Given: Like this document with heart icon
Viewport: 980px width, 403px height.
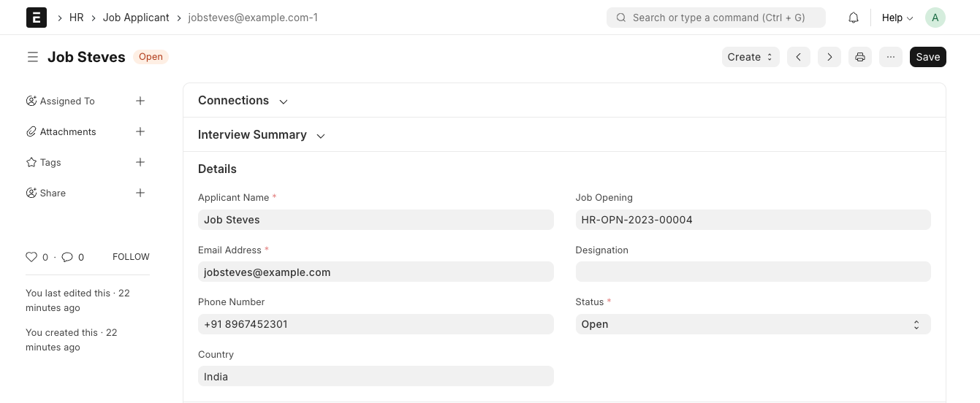Looking at the screenshot, I should 31,257.
